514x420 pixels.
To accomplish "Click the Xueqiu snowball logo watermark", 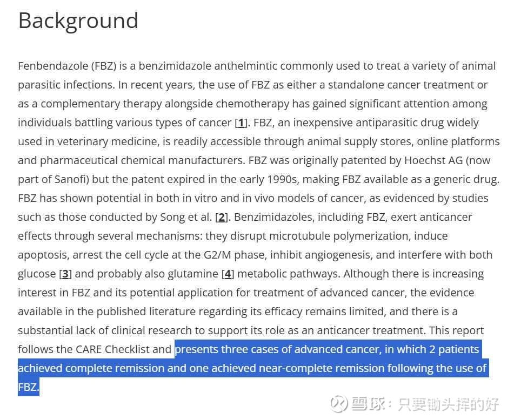I will 339,404.
